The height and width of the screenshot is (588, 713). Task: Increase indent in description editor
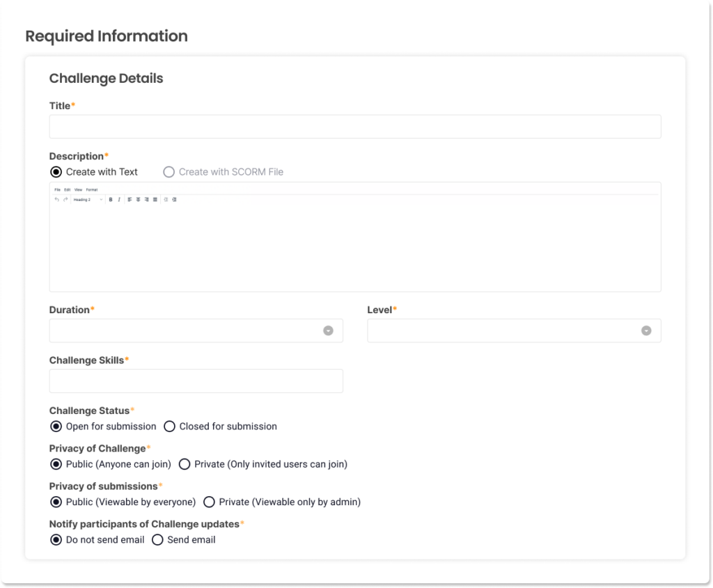(174, 200)
